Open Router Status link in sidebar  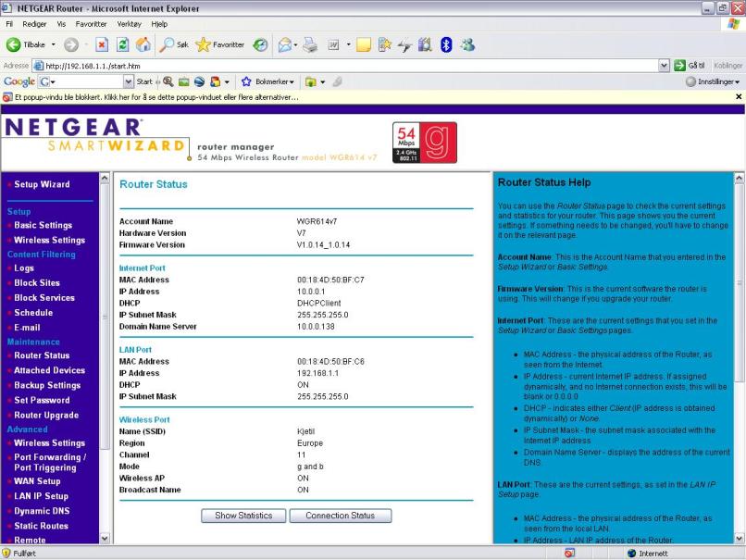[x=42, y=355]
